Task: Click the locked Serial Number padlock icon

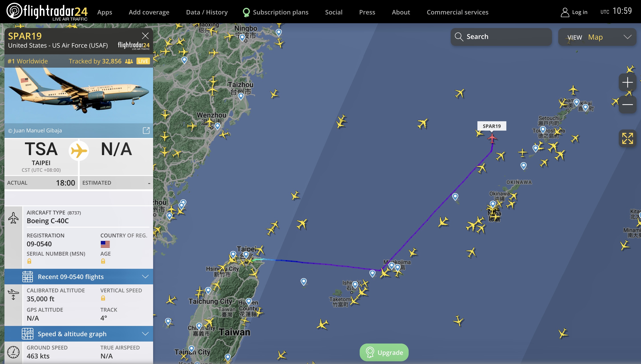Action: pos(29,261)
